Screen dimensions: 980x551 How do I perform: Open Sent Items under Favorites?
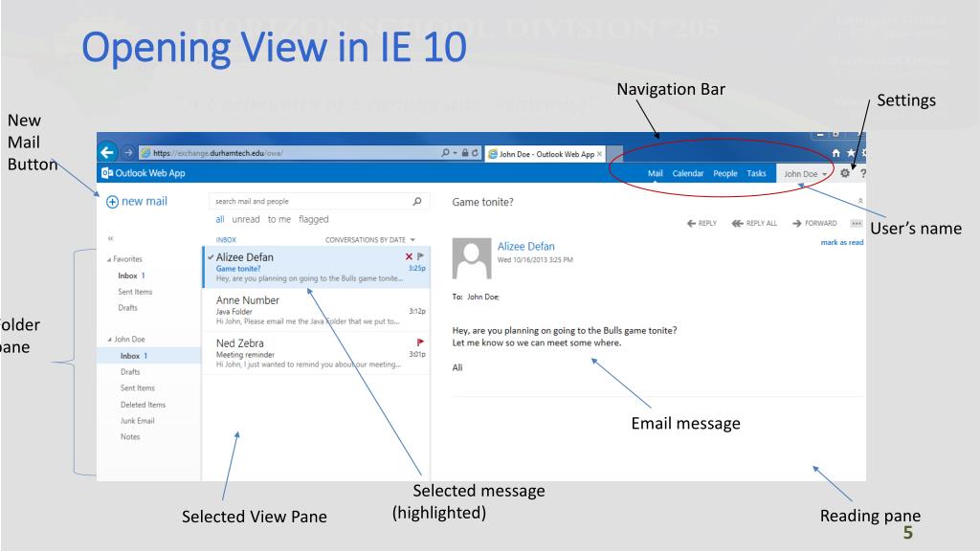[x=135, y=292]
